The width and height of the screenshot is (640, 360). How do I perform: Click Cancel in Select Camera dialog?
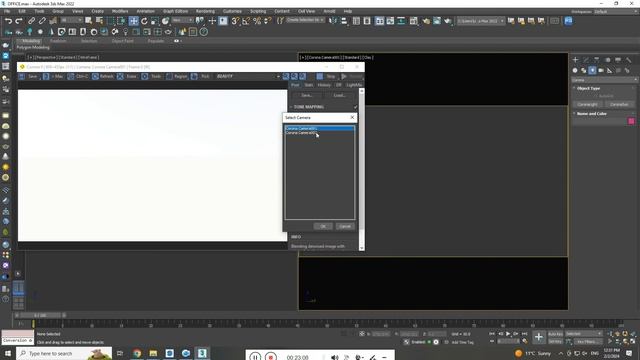coord(344,226)
